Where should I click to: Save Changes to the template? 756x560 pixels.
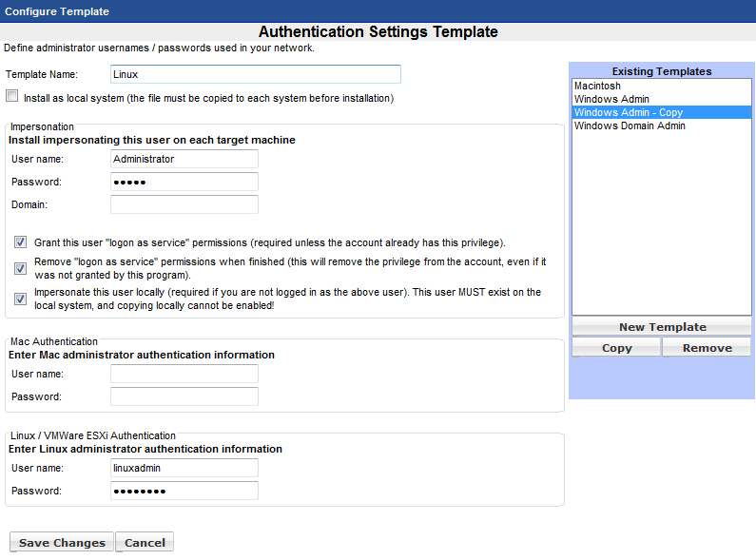coord(62,543)
